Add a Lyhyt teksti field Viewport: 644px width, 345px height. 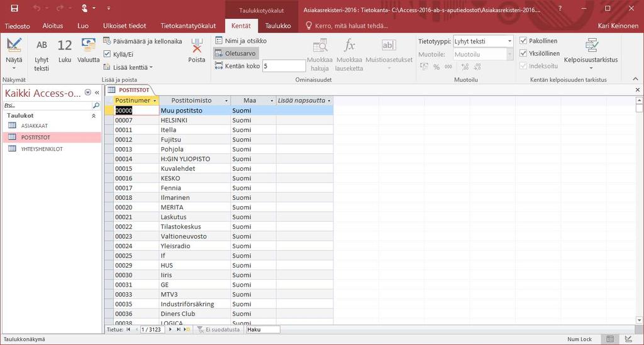tap(42, 55)
